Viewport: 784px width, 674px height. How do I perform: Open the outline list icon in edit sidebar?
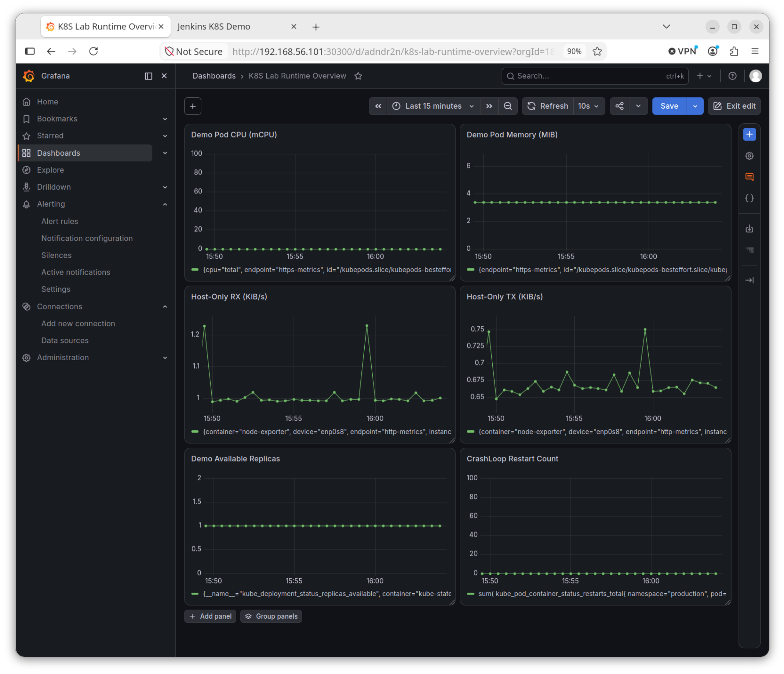[x=749, y=250]
